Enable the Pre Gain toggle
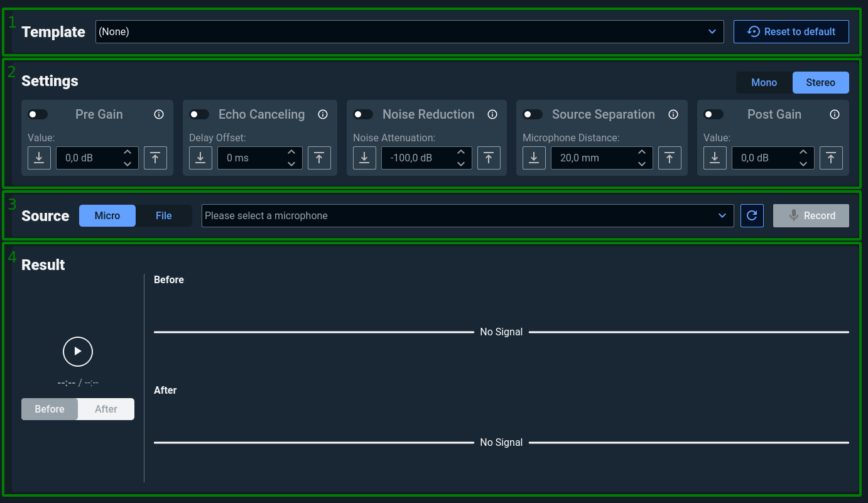The width and height of the screenshot is (868, 503). pos(38,114)
